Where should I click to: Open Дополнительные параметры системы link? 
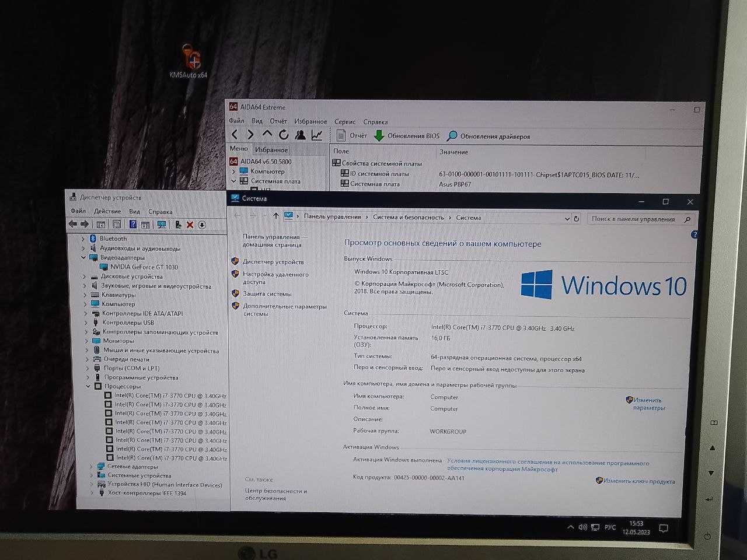[x=285, y=310]
